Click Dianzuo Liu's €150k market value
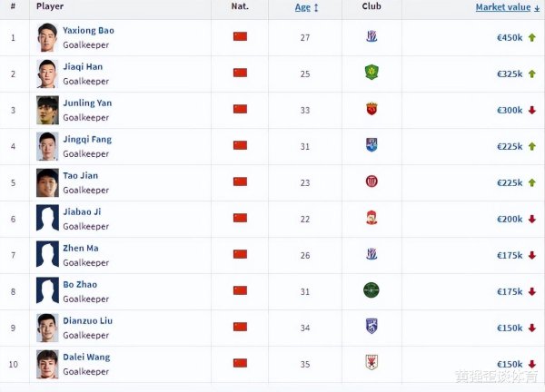This screenshot has height=392, width=545. [510, 328]
